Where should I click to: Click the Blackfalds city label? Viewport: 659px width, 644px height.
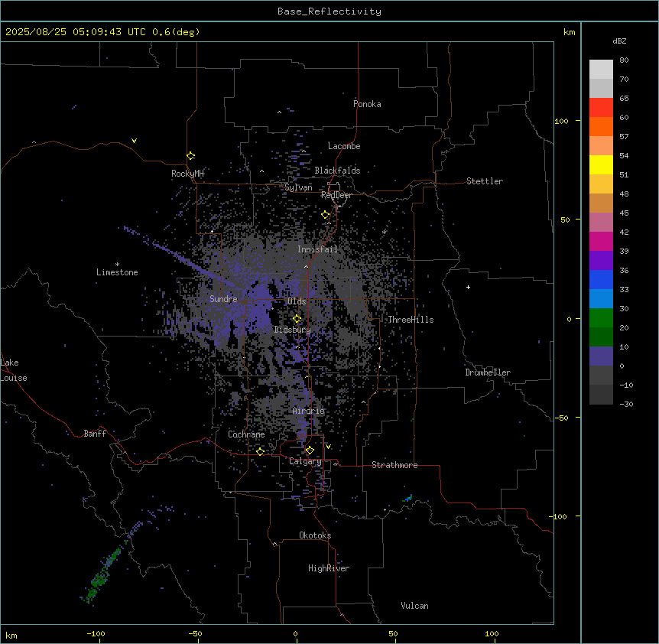(337, 171)
